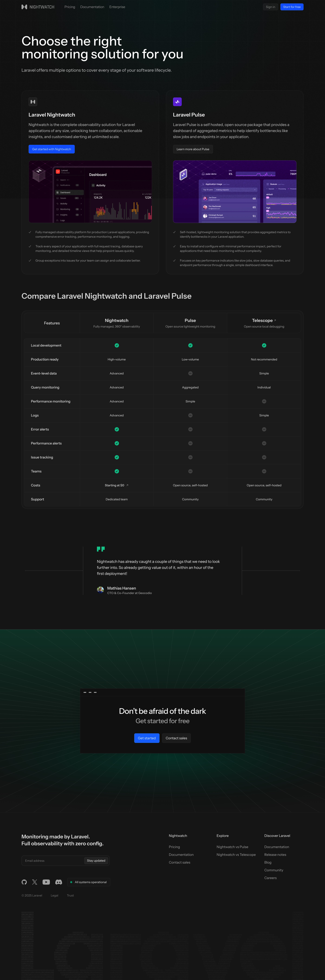This screenshot has height=980, width=325.
Task: Click the Contact sales button
Action: pyautogui.click(x=176, y=738)
